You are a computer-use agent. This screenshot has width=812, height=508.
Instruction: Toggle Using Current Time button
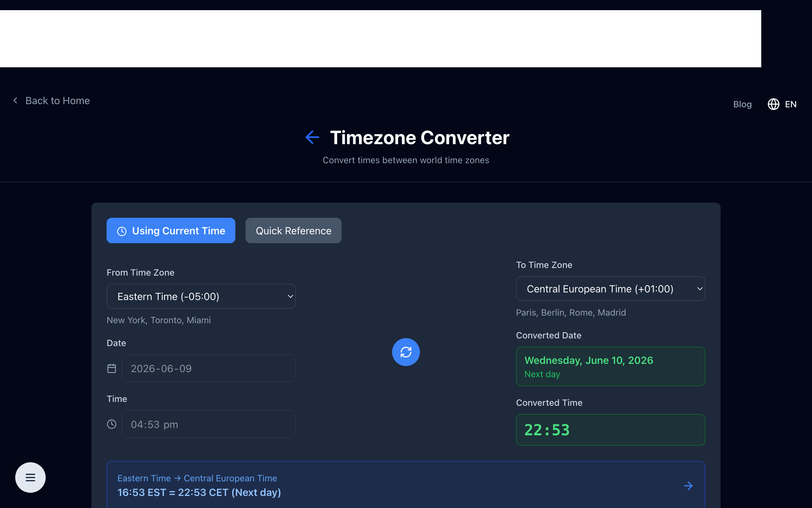point(171,231)
